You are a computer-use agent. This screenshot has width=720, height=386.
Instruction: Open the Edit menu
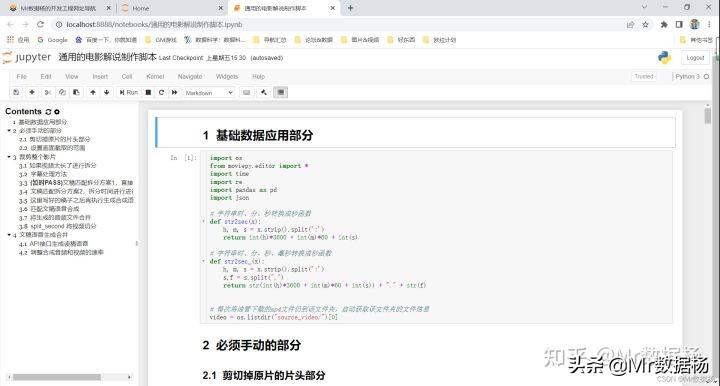coord(46,77)
